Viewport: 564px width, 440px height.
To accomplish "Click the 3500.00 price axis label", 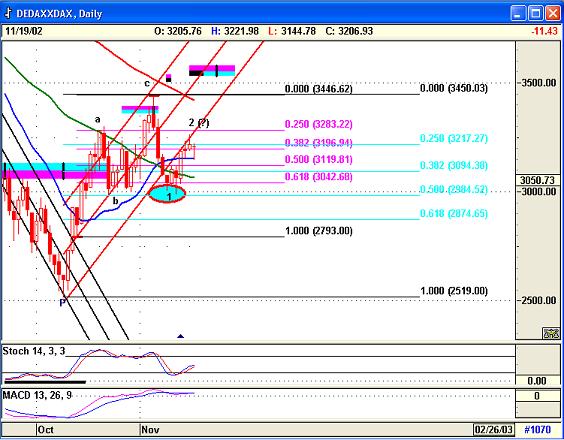I will pos(538,83).
